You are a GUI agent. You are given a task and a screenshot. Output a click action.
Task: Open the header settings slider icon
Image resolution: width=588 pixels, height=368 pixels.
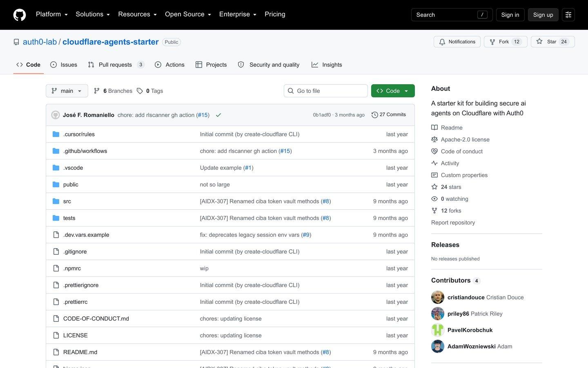point(568,15)
